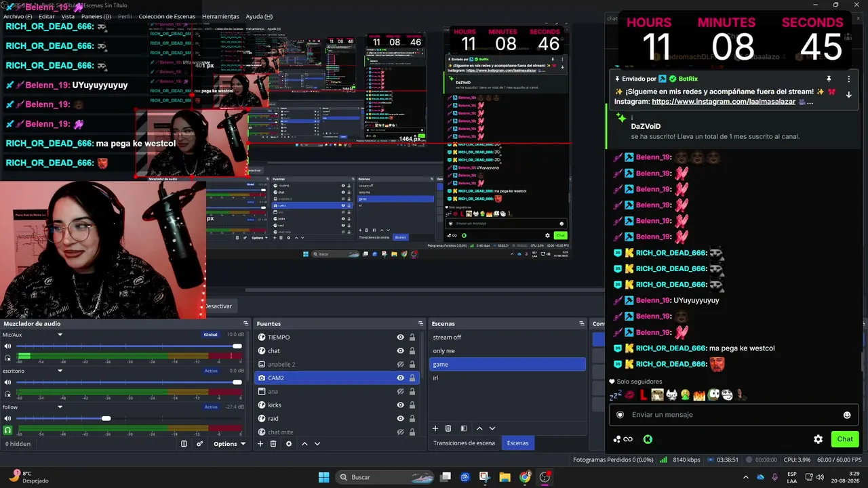Move the selected source up
This screenshot has width=868, height=488.
pyautogui.click(x=304, y=444)
